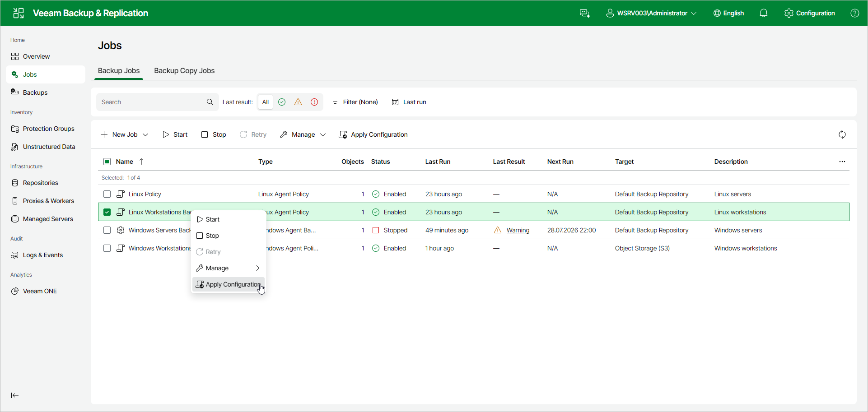This screenshot has height=412, width=868.
Task: Open the column settings ellipsis menu
Action: click(842, 162)
